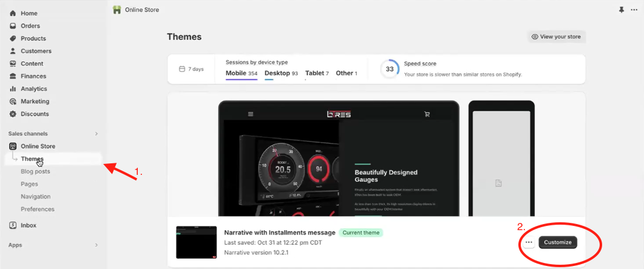Expand the Apps section chevron
Screen dimensions: 644x269
click(x=96, y=245)
